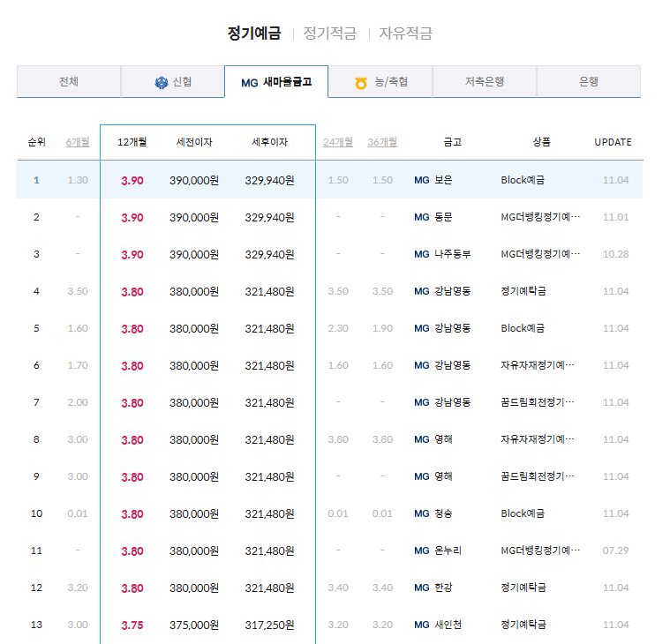
Task: Select the 신협 tab
Action: click(x=173, y=81)
